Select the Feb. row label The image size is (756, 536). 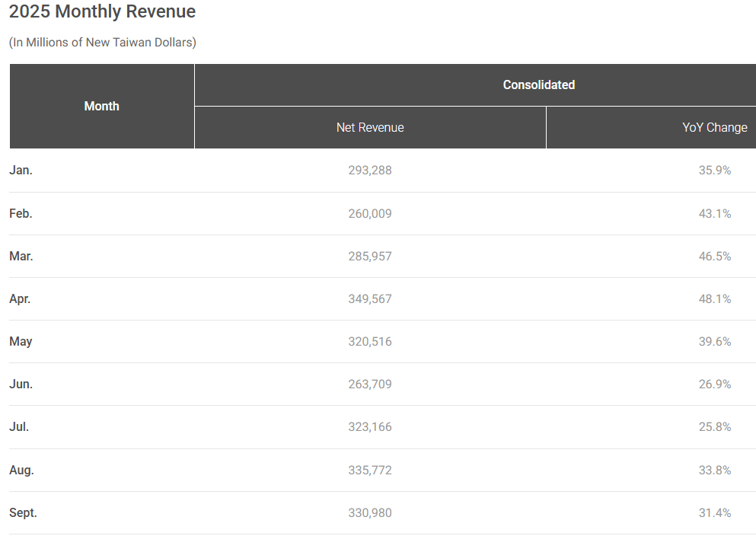coord(21,213)
